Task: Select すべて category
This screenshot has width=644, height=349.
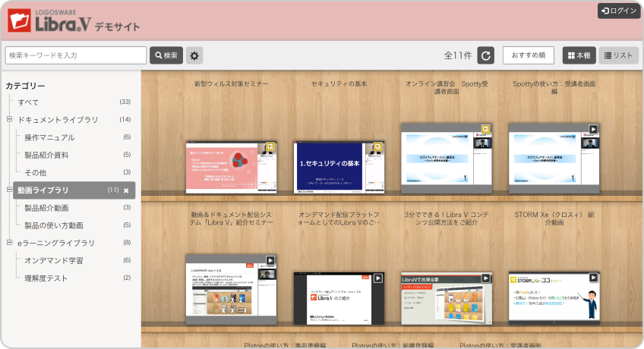Action: [x=28, y=102]
